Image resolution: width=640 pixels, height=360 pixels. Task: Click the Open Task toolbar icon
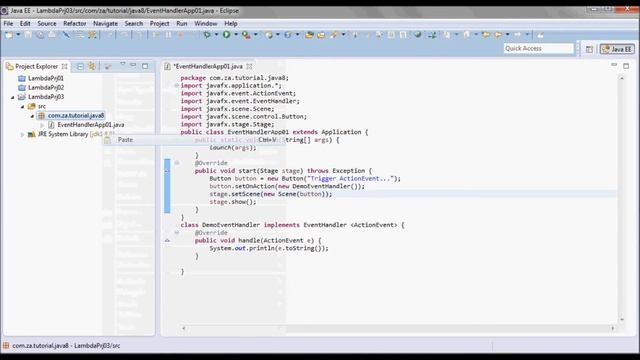[321, 35]
